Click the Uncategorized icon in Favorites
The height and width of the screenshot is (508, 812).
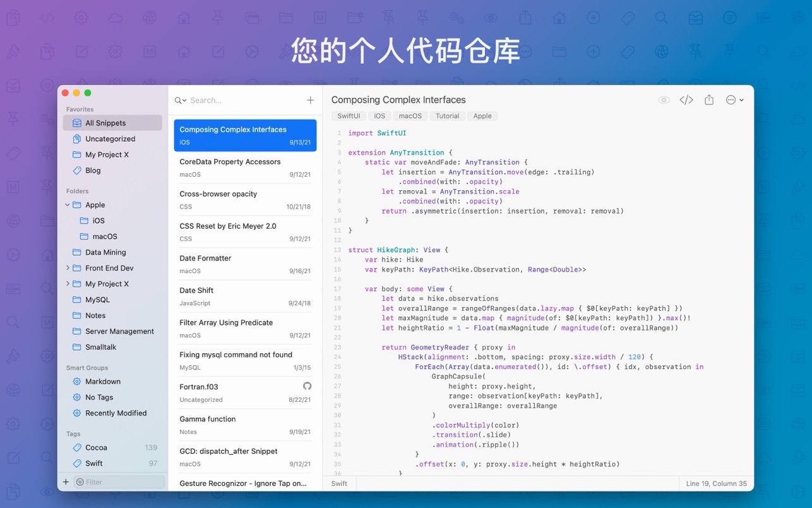tap(76, 139)
